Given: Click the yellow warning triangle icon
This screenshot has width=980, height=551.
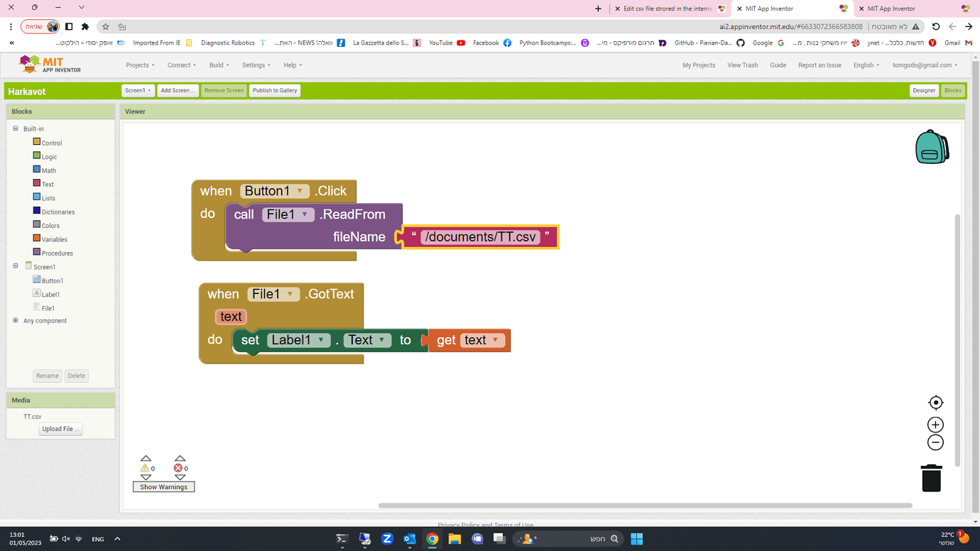Looking at the screenshot, I should pyautogui.click(x=145, y=468).
